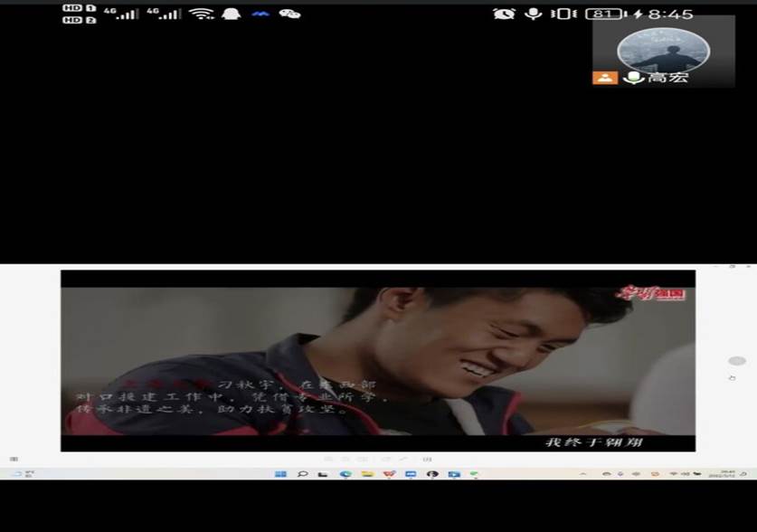Click the subtitle text 我终于翱翔
This screenshot has height=532, width=757.
[x=594, y=442]
